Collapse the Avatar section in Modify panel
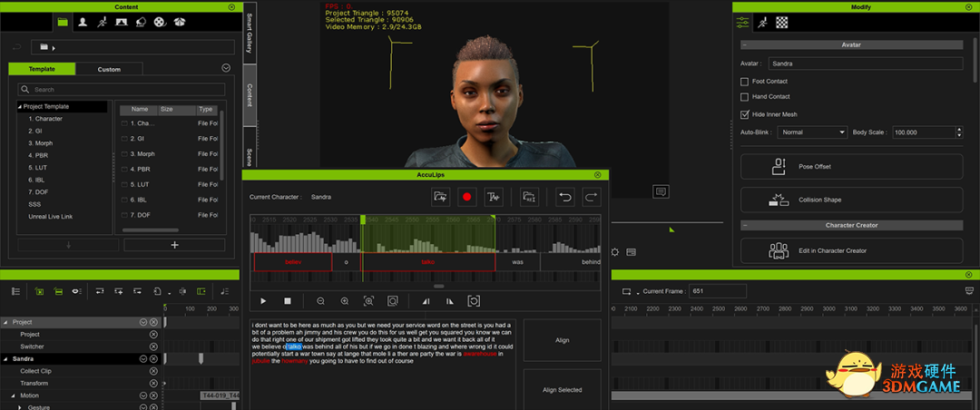Viewport: 980px width, 410px height. [x=745, y=45]
